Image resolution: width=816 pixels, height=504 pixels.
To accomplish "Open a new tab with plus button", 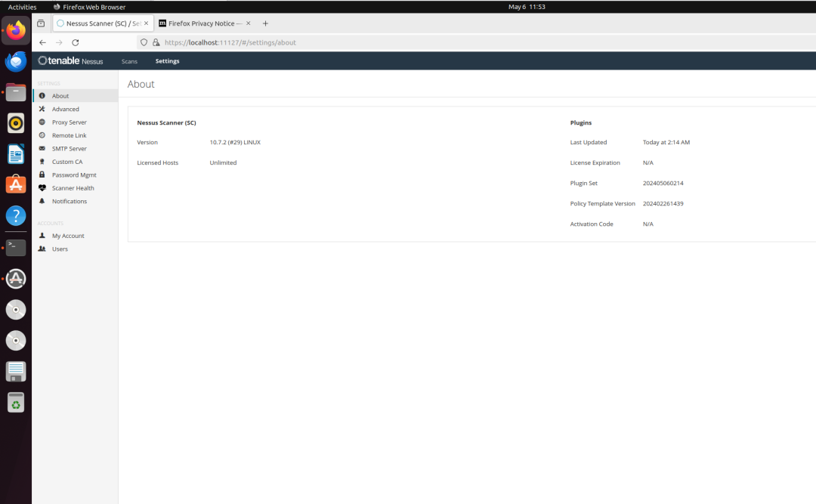I will pyautogui.click(x=265, y=23).
